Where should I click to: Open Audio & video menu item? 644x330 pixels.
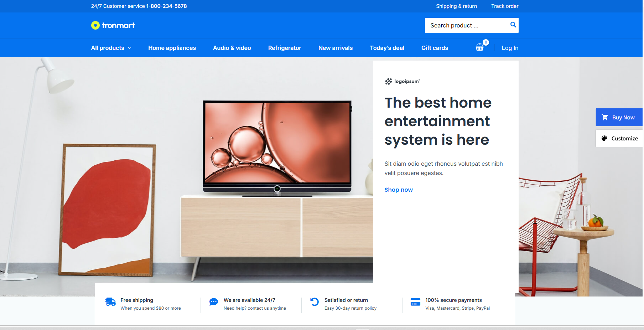pos(232,48)
